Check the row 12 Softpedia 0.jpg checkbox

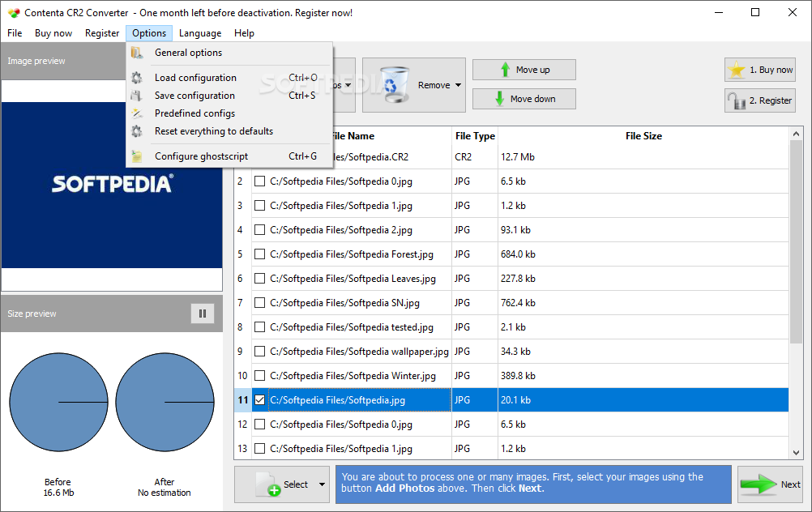click(x=260, y=425)
